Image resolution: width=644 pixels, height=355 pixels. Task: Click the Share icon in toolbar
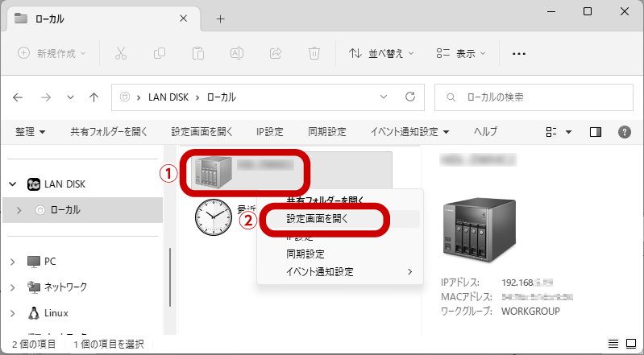point(276,53)
